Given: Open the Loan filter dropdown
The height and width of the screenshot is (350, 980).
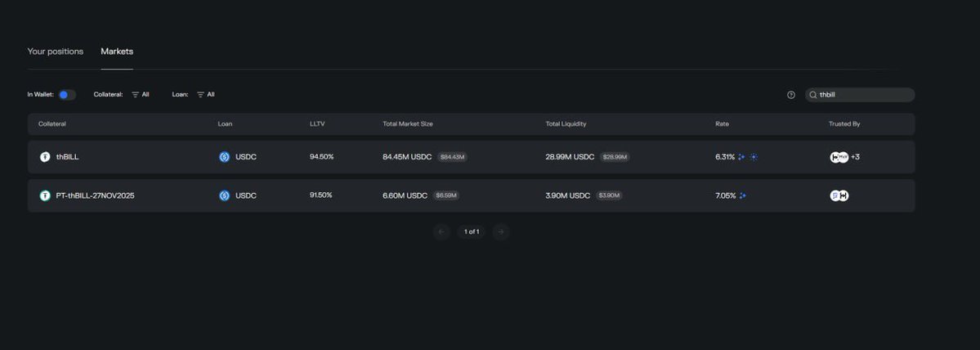Looking at the screenshot, I should pos(205,95).
